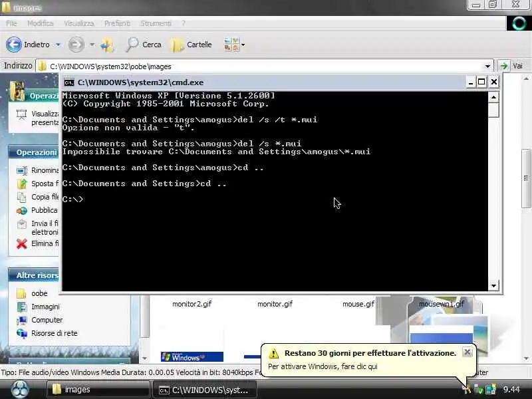Click the forward arrow icon in Explorer toolbar
Screen dimensions: 532x399
[x=76, y=45]
